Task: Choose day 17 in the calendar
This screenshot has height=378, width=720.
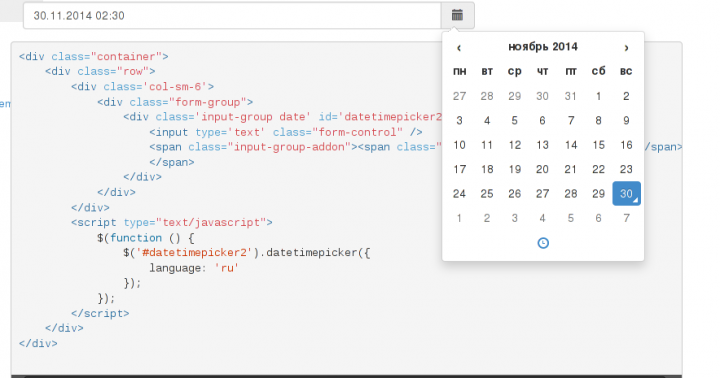Action: pyautogui.click(x=459, y=169)
